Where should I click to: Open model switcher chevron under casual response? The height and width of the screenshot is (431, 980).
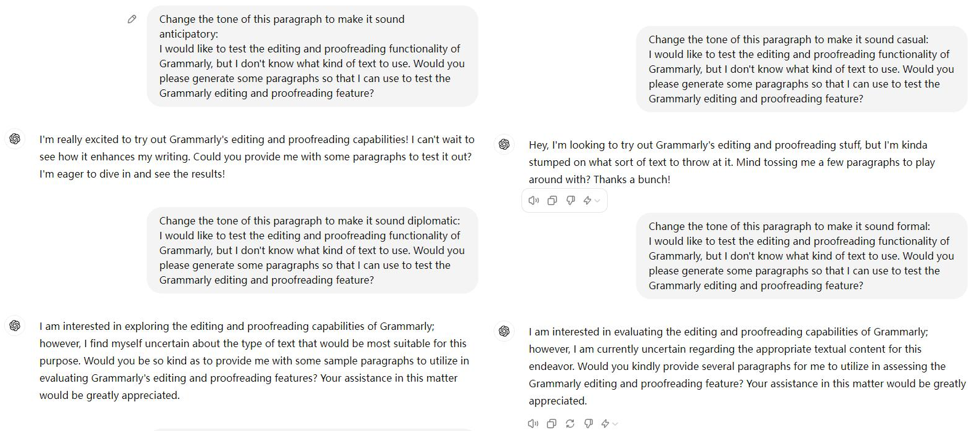point(597,200)
